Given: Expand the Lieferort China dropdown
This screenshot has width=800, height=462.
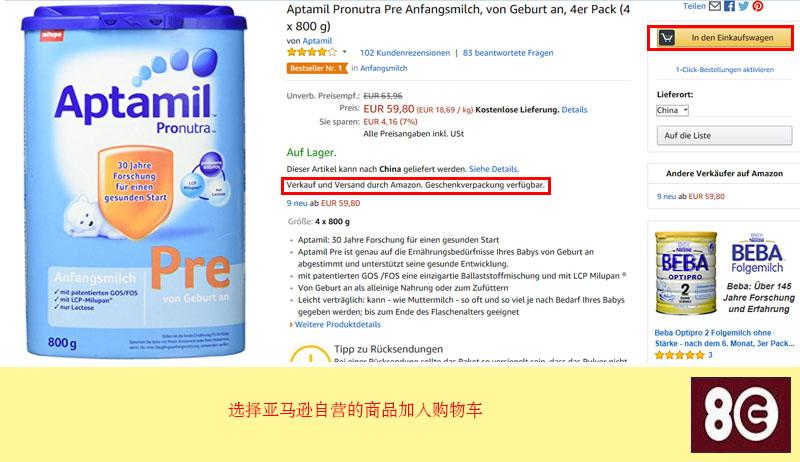Looking at the screenshot, I should [672, 110].
